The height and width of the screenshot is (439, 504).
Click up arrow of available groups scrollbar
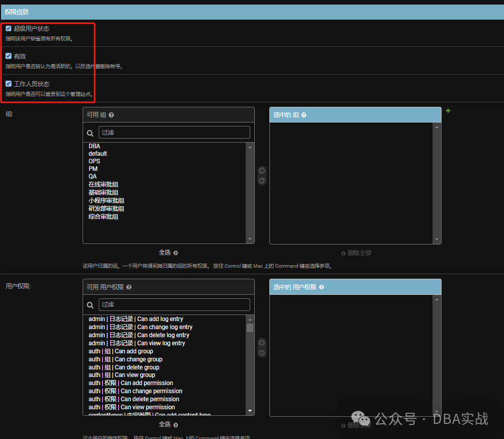tap(250, 147)
